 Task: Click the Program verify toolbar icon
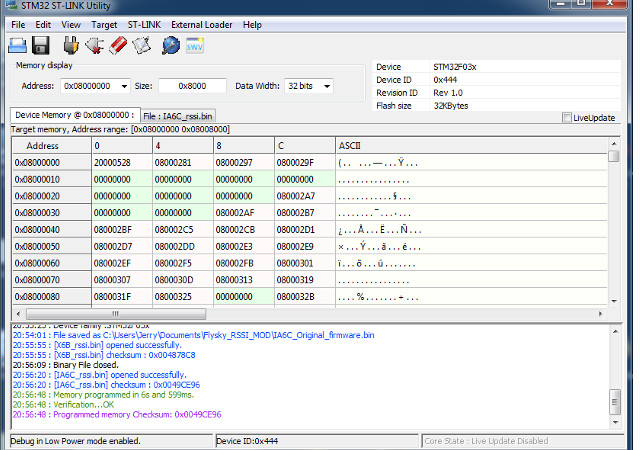(x=141, y=45)
